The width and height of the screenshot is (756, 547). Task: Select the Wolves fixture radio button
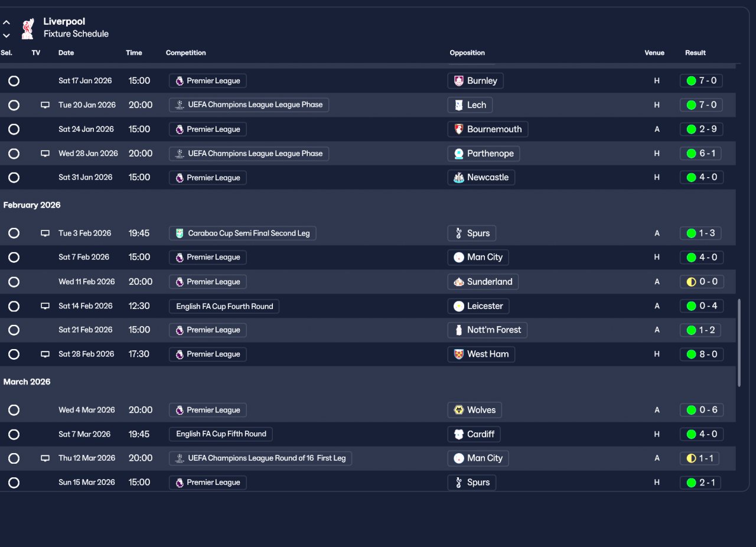[14, 410]
